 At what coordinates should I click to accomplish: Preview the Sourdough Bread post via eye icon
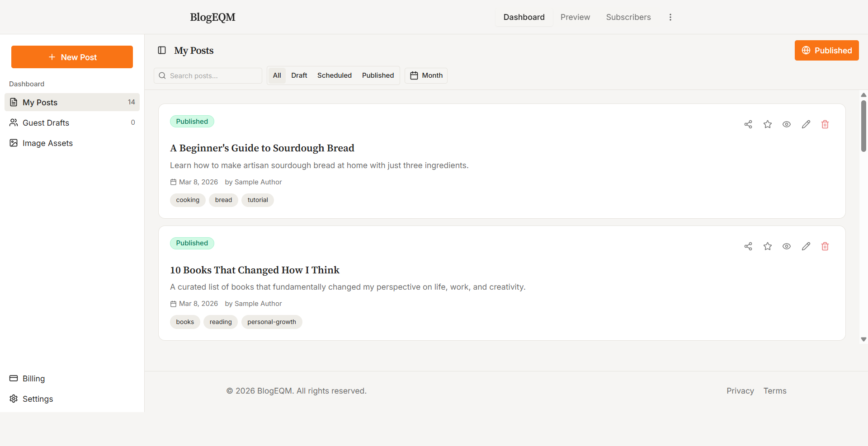click(787, 124)
